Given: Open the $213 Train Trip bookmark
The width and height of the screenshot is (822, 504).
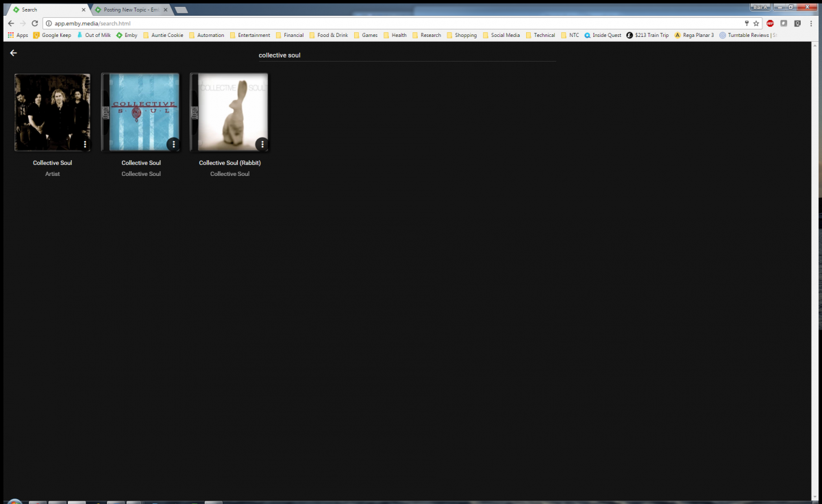Looking at the screenshot, I should click(648, 35).
